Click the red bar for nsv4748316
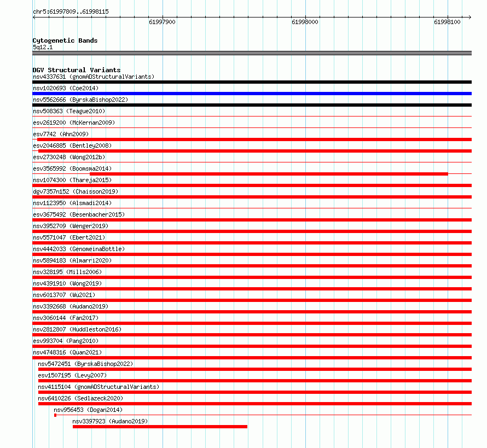The image size is (487, 448). point(252,358)
